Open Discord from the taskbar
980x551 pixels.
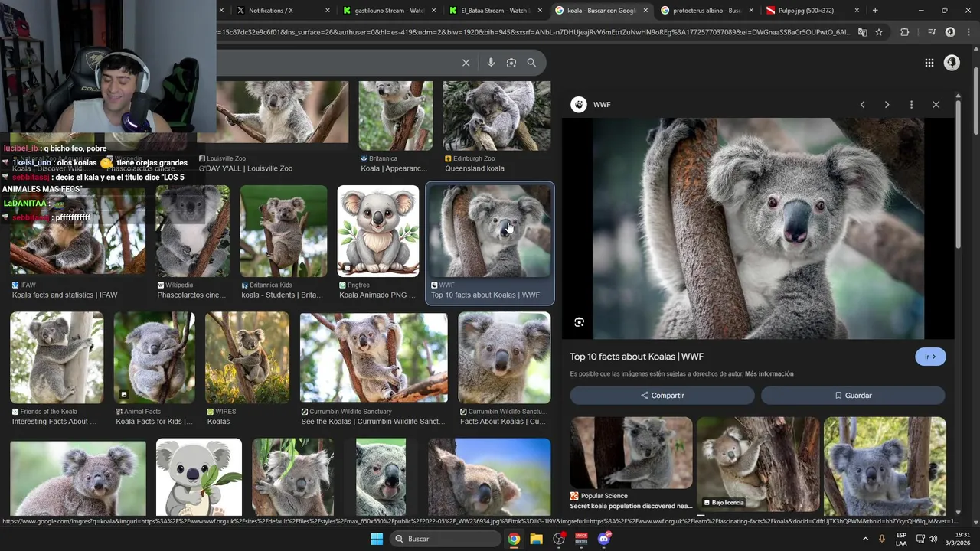click(604, 539)
